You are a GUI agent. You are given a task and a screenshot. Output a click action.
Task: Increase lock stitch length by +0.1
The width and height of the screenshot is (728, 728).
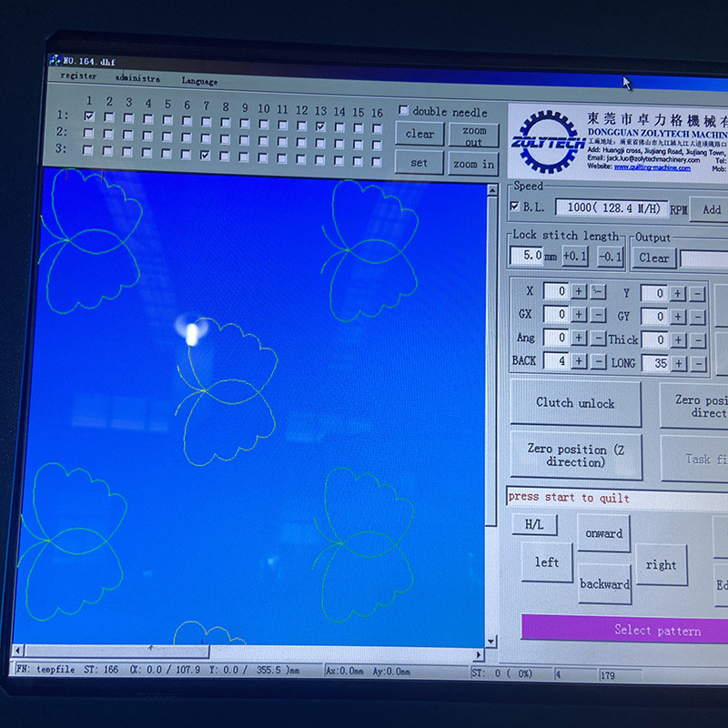tap(575, 257)
